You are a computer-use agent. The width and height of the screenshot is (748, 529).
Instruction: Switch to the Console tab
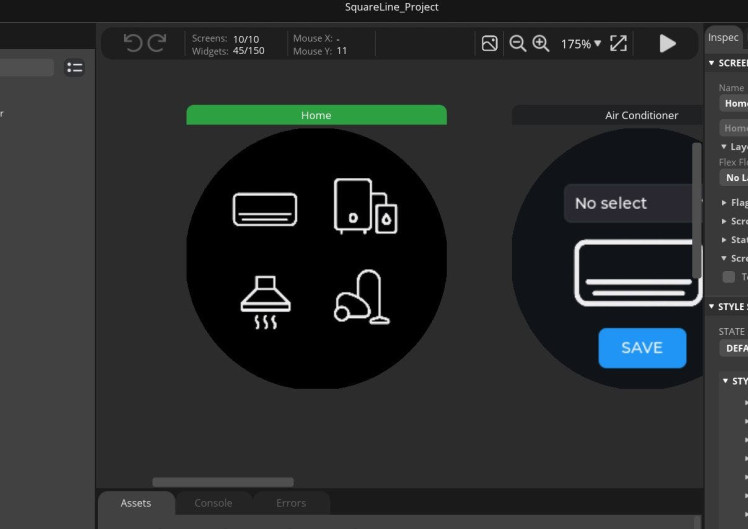click(x=213, y=503)
